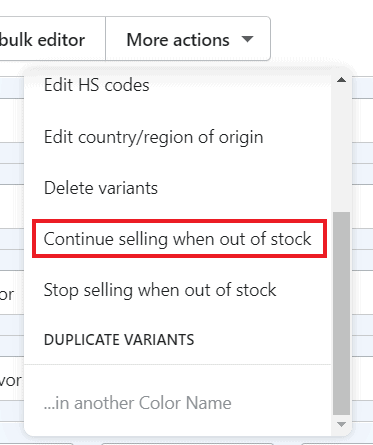Click the red highlighted menu entry

179,238
